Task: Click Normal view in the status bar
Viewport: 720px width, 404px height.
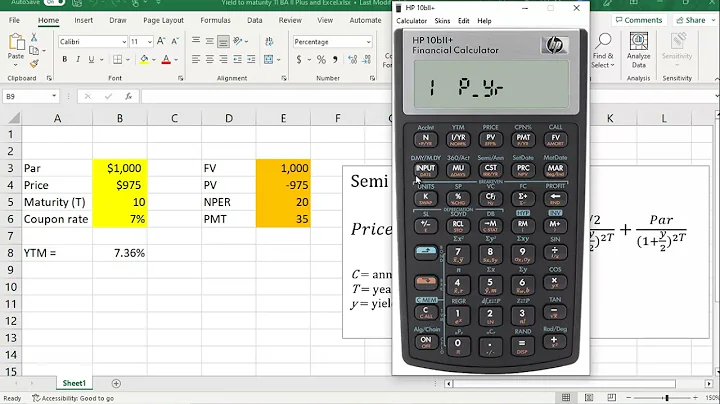Action: click(566, 398)
